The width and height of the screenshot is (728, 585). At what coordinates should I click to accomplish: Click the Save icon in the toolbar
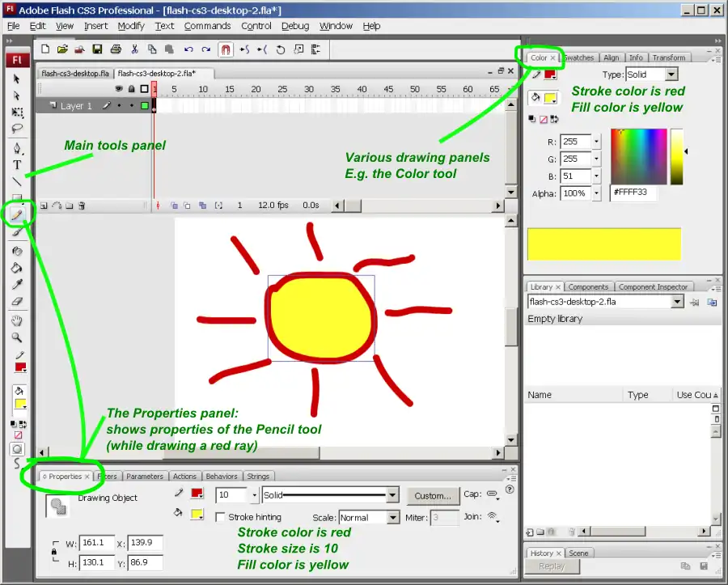point(97,49)
